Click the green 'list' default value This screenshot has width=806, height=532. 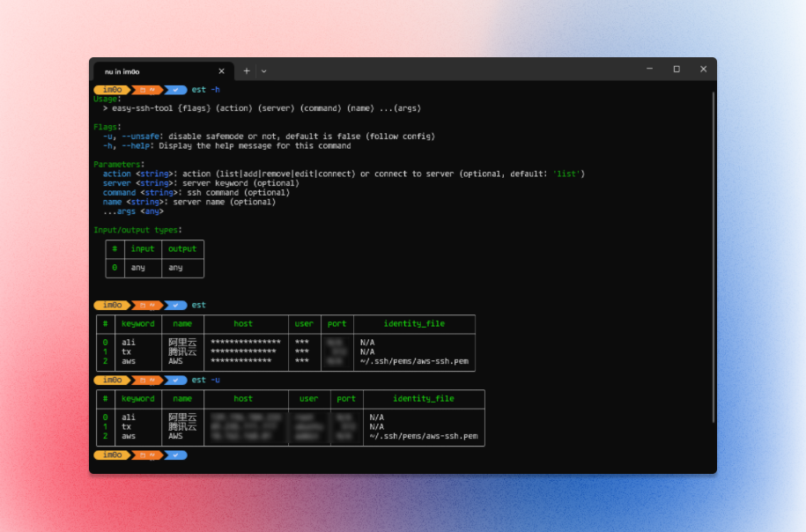pos(566,174)
